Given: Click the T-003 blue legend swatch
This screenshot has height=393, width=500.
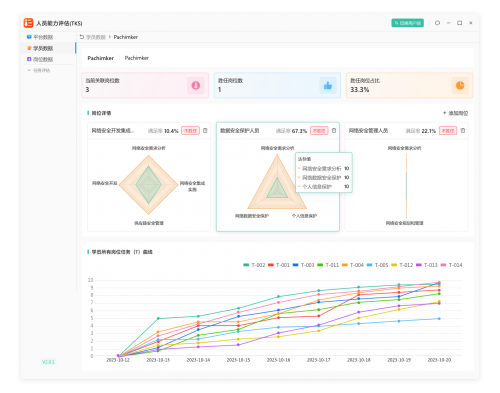Looking at the screenshot, I should (295, 265).
